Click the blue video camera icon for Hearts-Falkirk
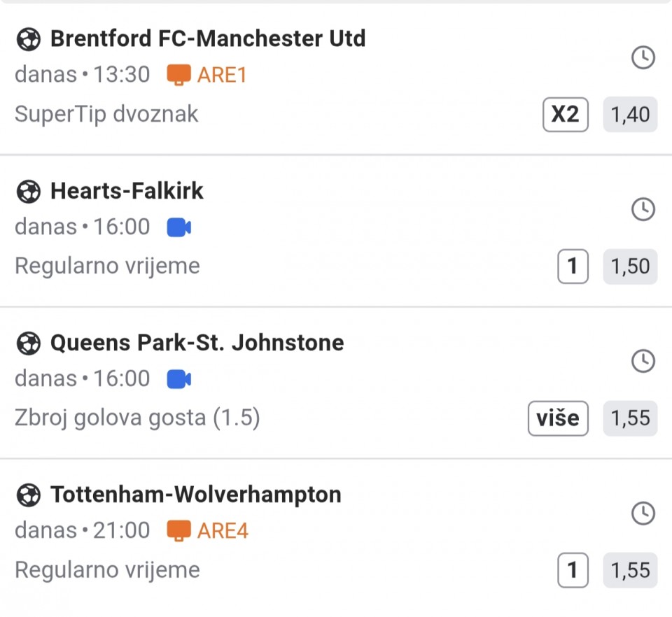The image size is (672, 617). coord(179,227)
